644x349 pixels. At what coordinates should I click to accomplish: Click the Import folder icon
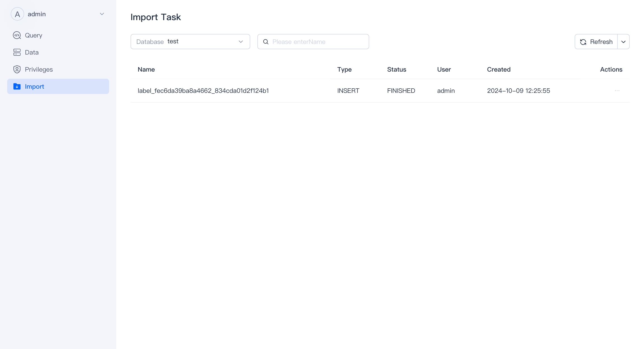pyautogui.click(x=17, y=86)
